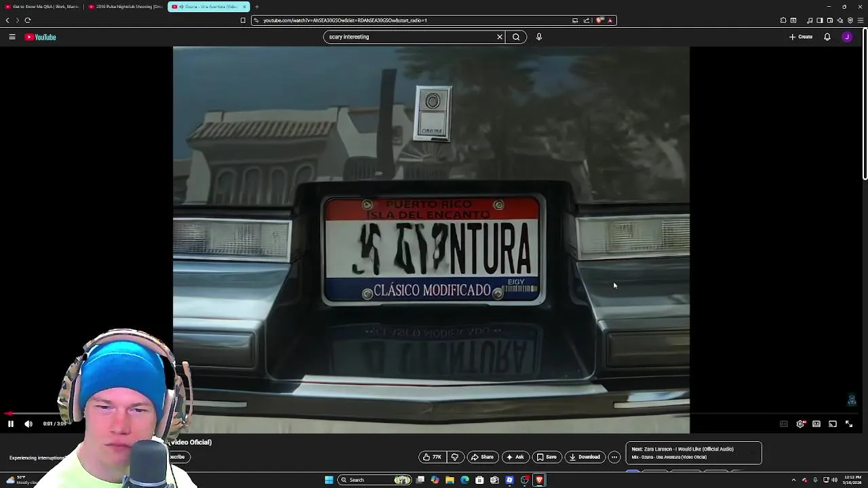The height and width of the screenshot is (488, 868).
Task: Launch Microsoft Edge from the taskbar
Action: point(465,480)
